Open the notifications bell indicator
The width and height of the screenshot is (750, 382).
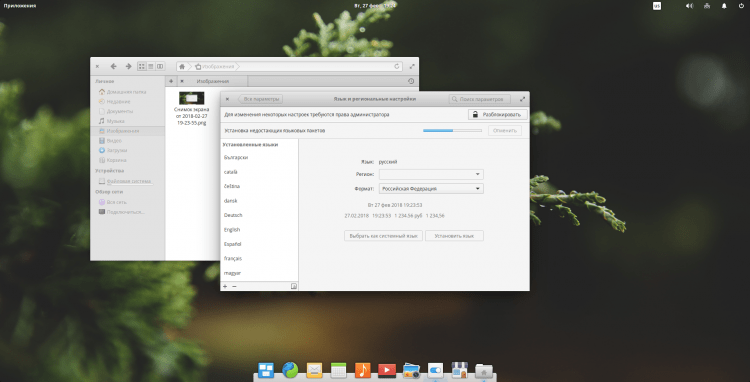click(724, 6)
